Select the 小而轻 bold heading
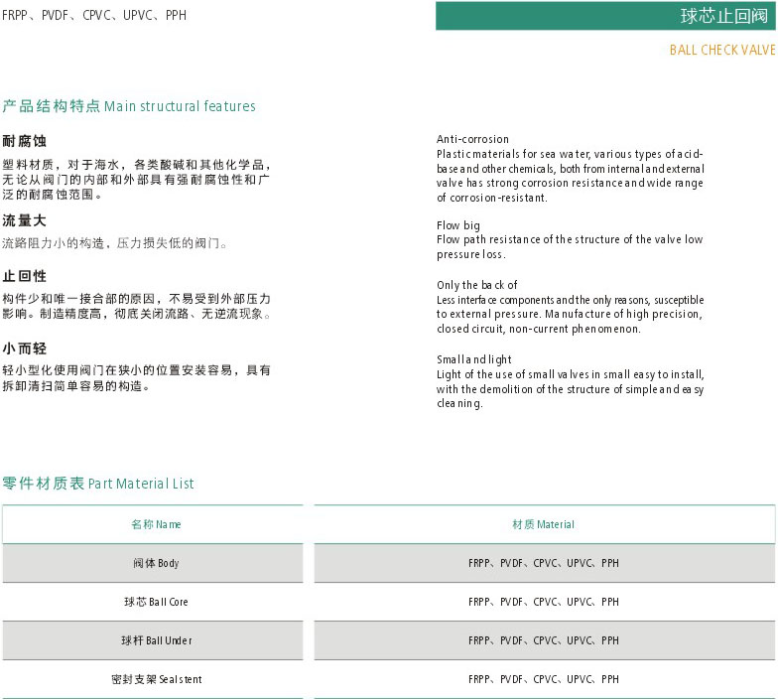This screenshot has width=778, height=700. click(x=25, y=349)
